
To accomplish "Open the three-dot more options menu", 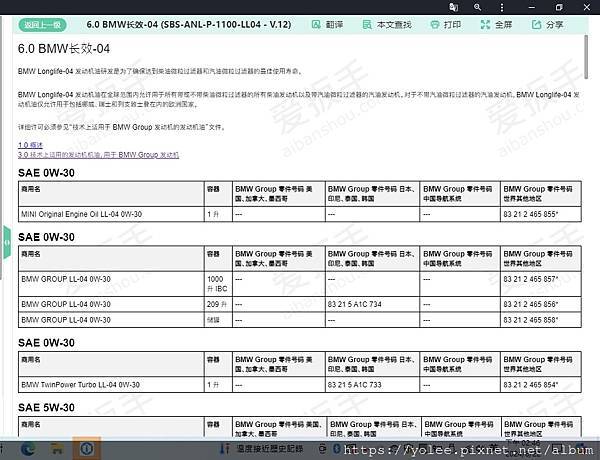I will (502, 7).
